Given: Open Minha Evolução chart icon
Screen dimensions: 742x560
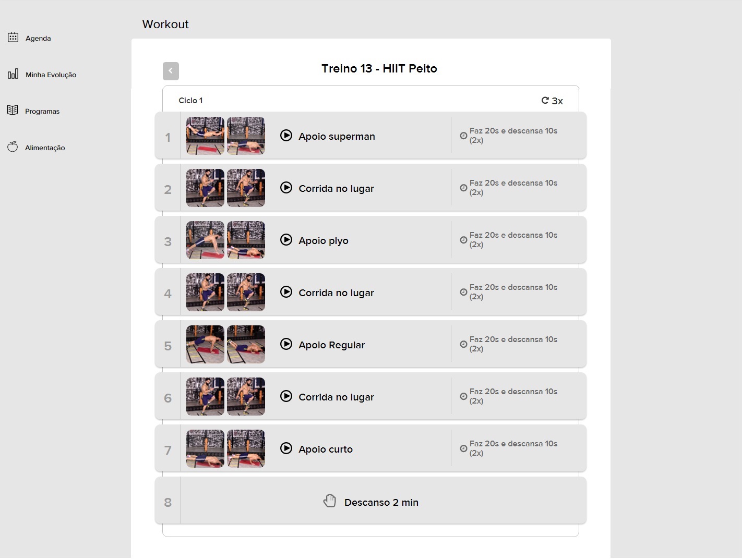Looking at the screenshot, I should (13, 74).
